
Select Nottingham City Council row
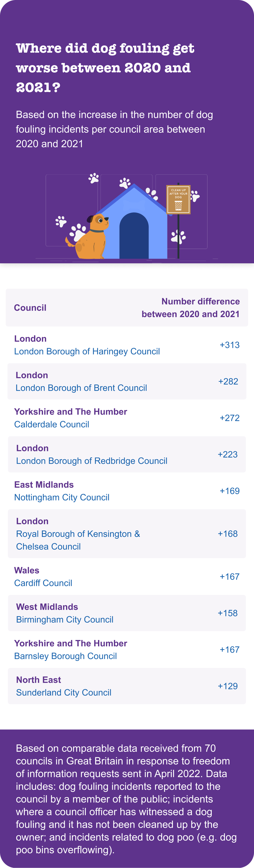coord(127,491)
